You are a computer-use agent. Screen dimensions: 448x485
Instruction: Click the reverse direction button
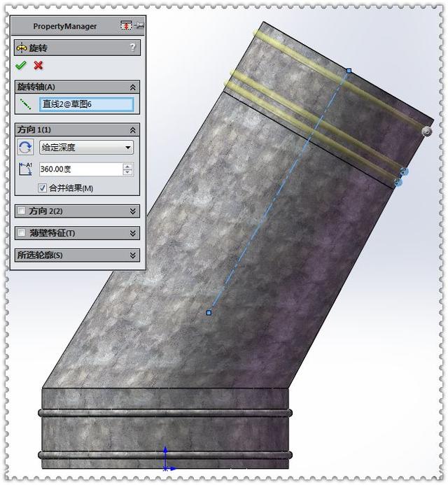25,147
